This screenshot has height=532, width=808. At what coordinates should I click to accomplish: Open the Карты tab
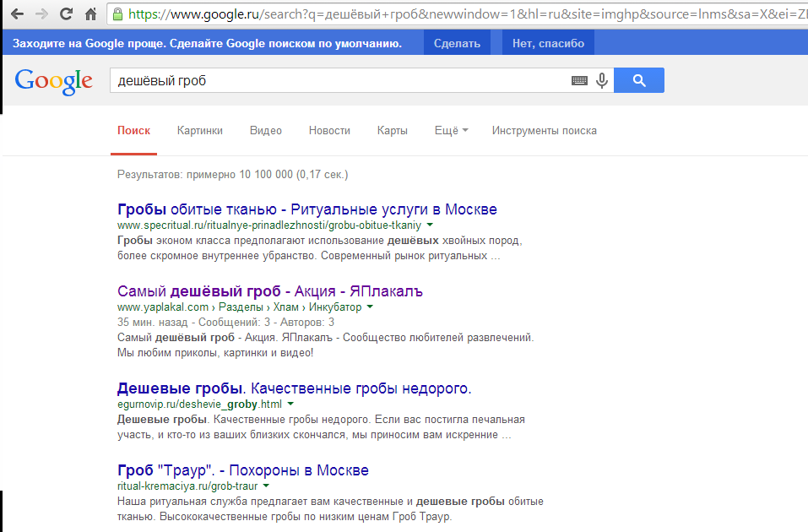[392, 131]
